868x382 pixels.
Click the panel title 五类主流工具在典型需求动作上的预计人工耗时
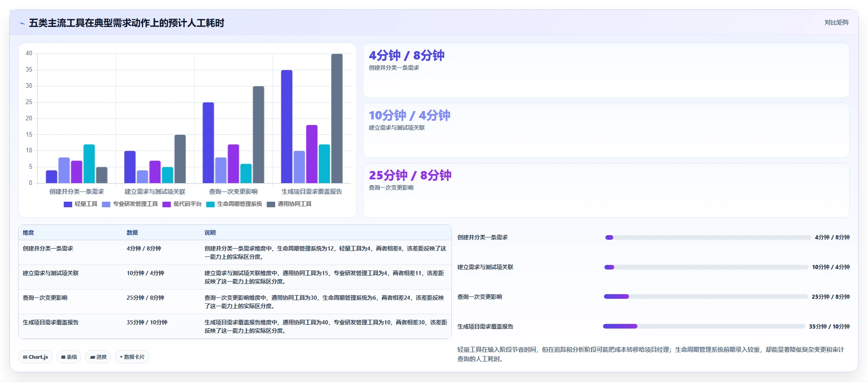coord(126,23)
